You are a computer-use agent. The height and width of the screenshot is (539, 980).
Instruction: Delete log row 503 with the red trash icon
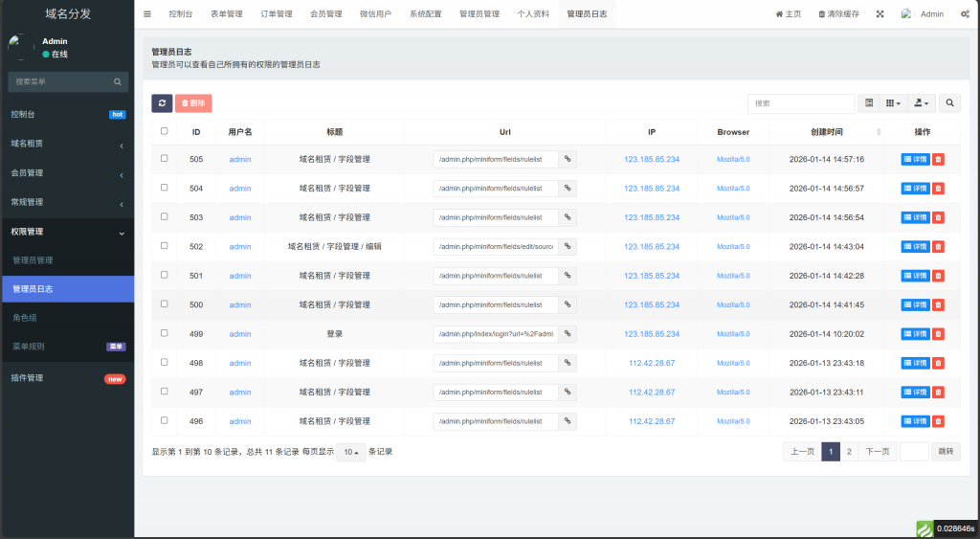[938, 217]
